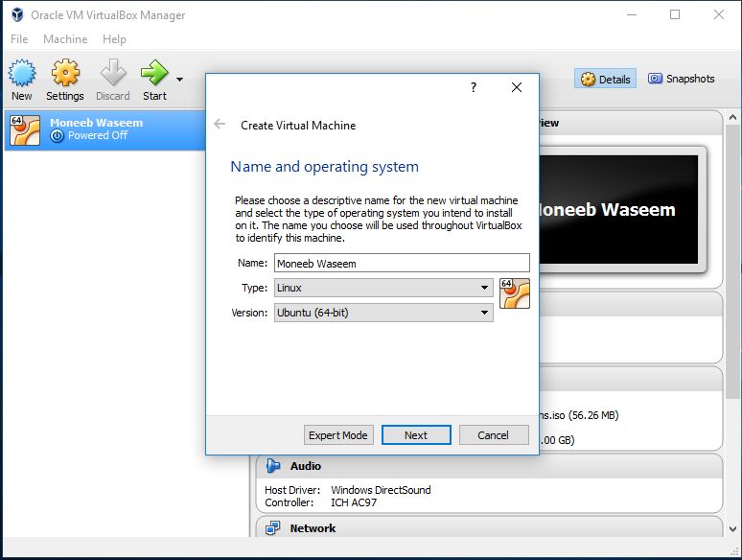Open the Start button dropdown arrow
Image resolution: width=742 pixels, height=560 pixels.
tap(180, 80)
